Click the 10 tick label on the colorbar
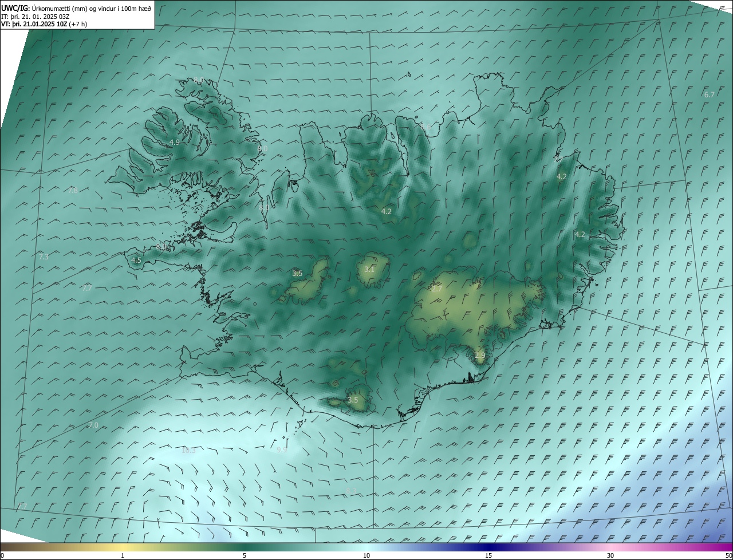This screenshot has height=560, width=733. tap(366, 555)
